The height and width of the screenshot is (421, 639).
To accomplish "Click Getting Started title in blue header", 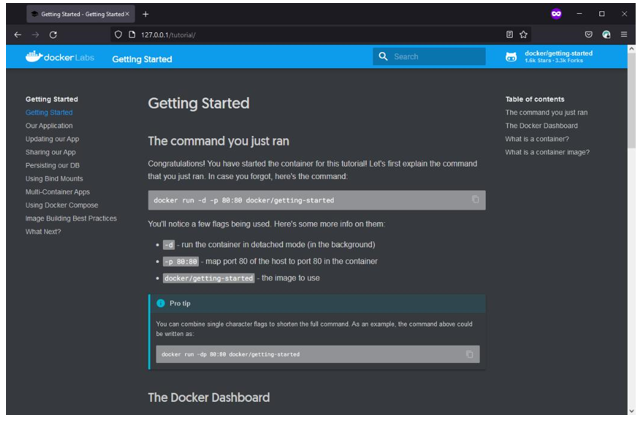I will (142, 60).
